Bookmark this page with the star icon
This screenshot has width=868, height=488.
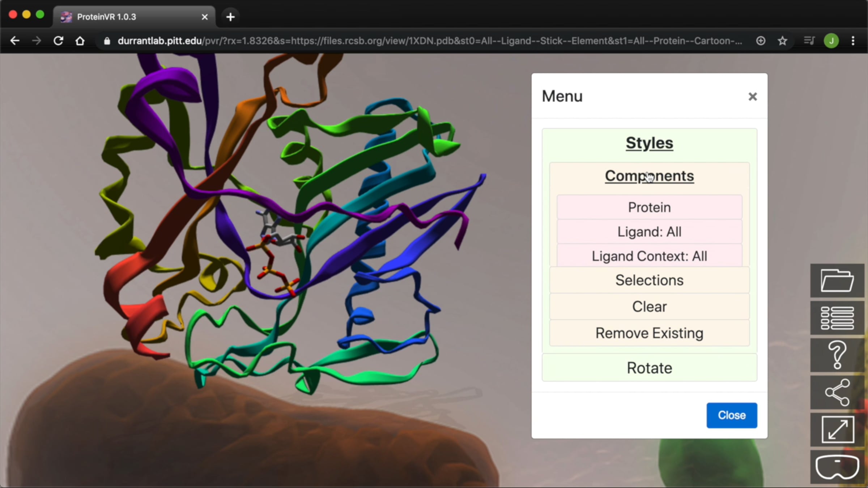click(782, 41)
